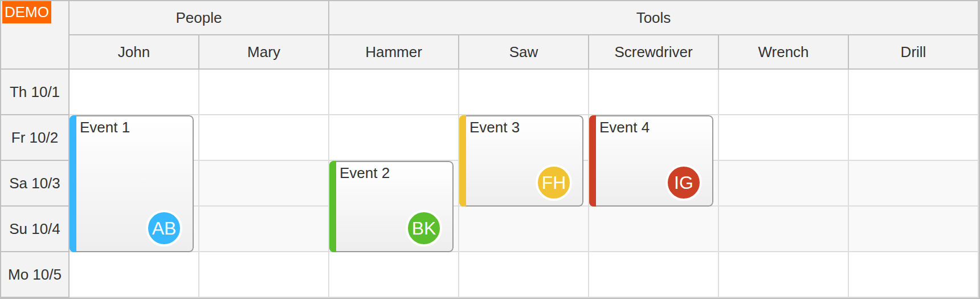Viewport: 980px width, 299px height.
Task: Select the Mary column header
Action: pos(264,52)
